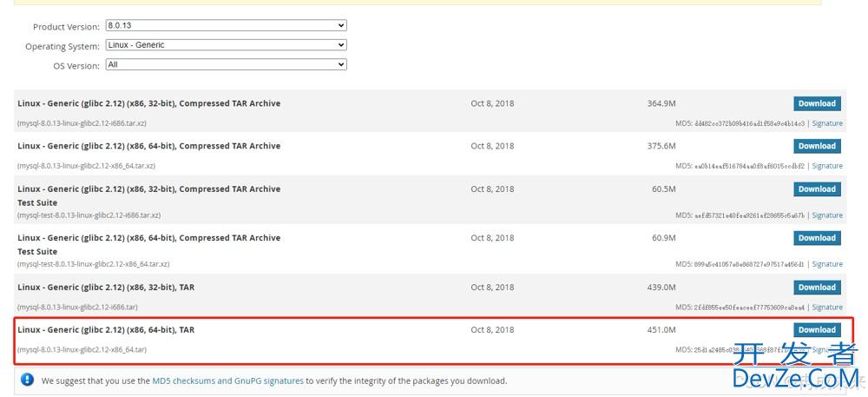Download the 32-bit TAR package

(x=816, y=288)
